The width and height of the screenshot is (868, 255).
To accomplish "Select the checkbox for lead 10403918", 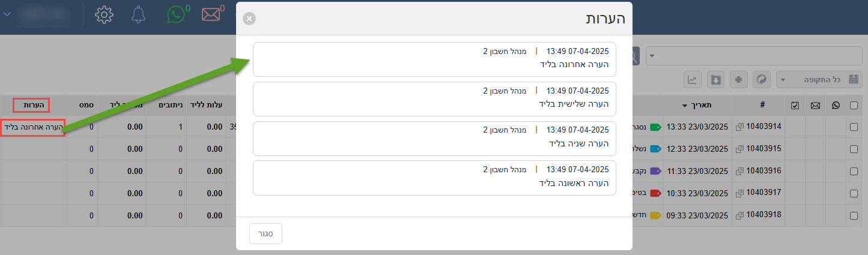I will tap(854, 215).
